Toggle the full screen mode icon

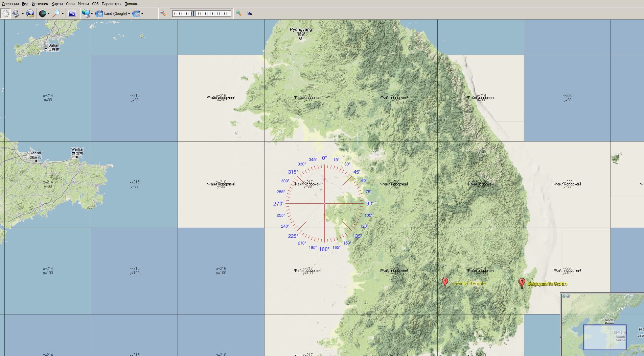[72, 14]
